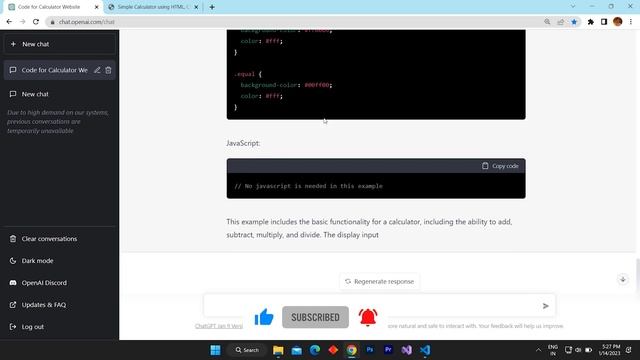Viewport: 640px width, 360px height.
Task: Click the share page icon in address bar
Action: pos(561,22)
